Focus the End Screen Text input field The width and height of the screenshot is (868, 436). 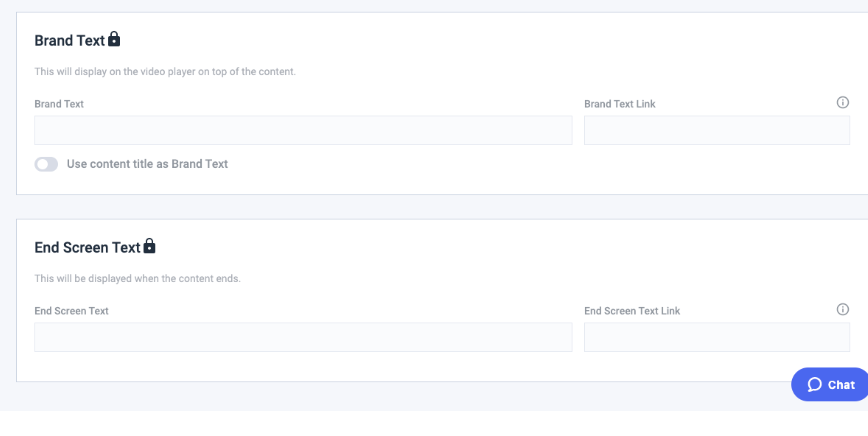tap(303, 337)
